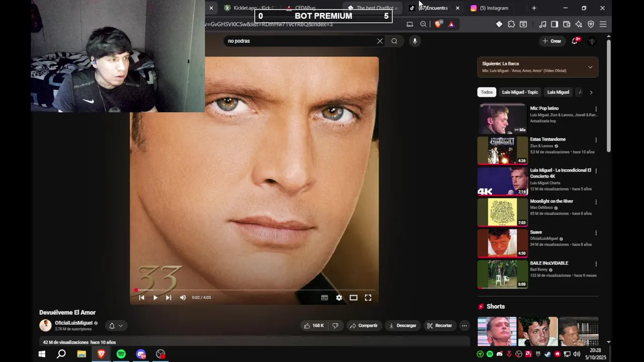Image resolution: width=644 pixels, height=362 pixels.
Task: Clear the YouTube search text with X
Action: [380, 41]
